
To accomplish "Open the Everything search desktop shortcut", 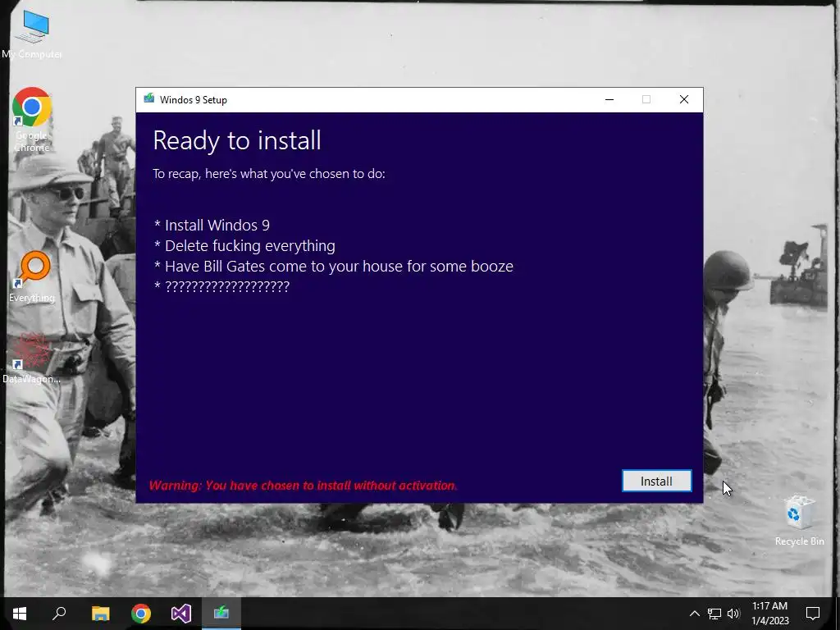I will tap(32, 277).
